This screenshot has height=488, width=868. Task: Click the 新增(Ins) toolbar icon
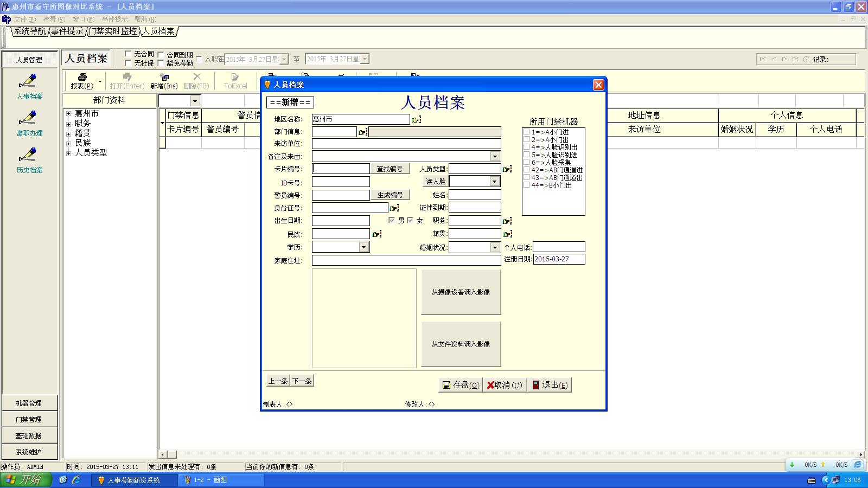[164, 78]
